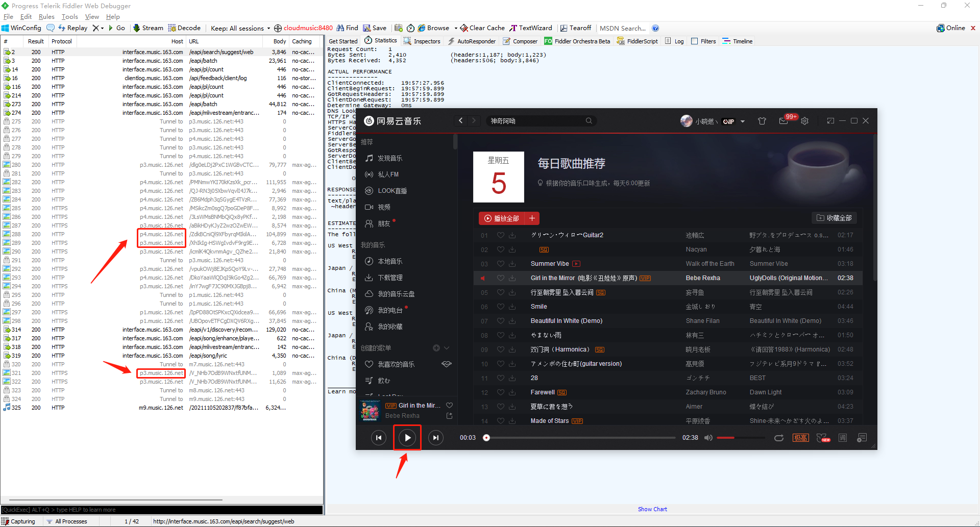Toggle Fiddler Stream mode

pos(148,28)
